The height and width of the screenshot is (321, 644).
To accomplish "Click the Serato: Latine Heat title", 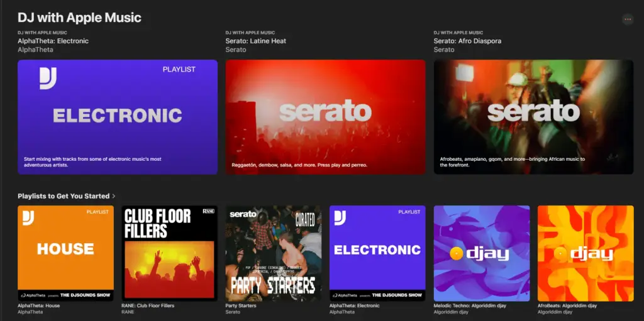I will tap(256, 41).
